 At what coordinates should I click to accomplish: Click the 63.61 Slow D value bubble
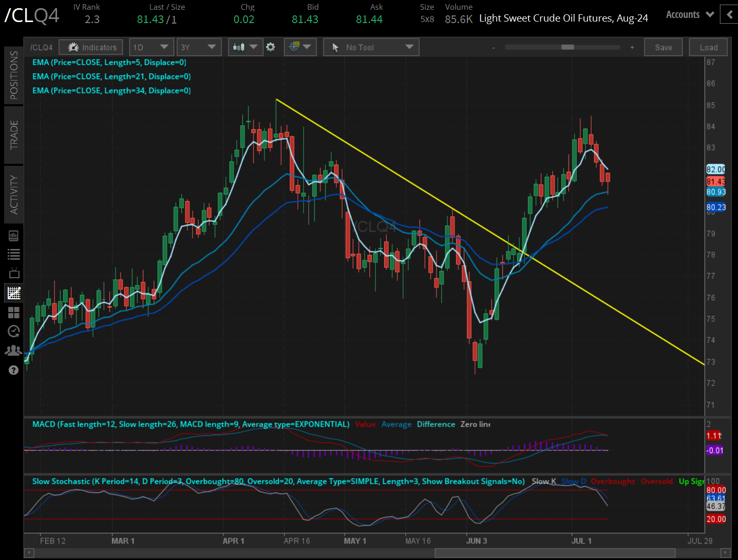716,498
